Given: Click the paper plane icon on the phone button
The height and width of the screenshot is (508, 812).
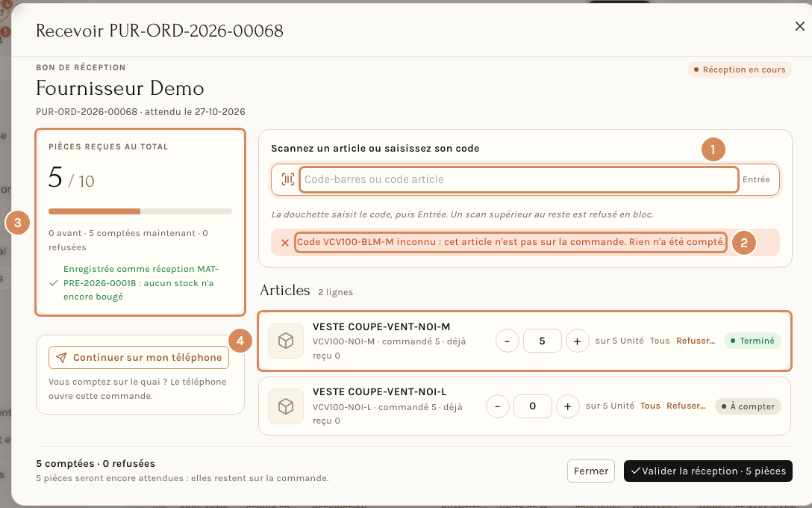Looking at the screenshot, I should (x=61, y=358).
